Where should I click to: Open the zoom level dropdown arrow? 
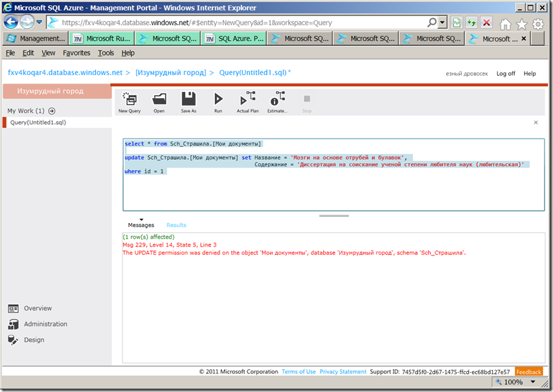pyautogui.click(x=533, y=382)
